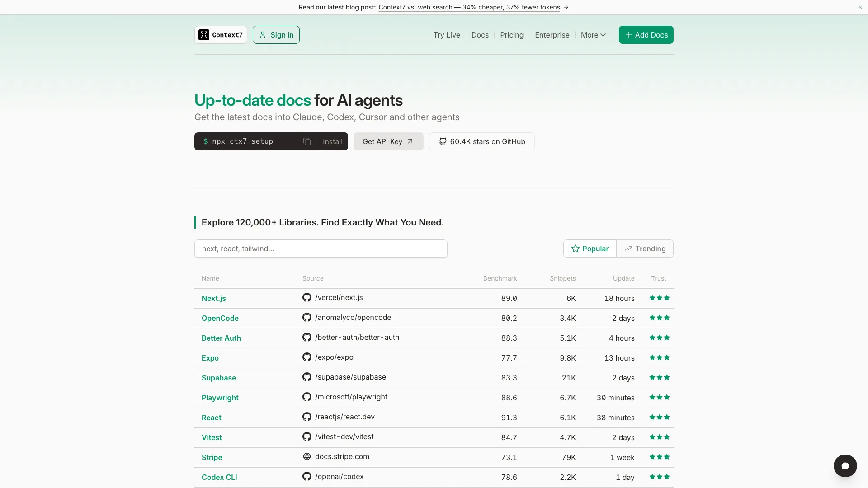This screenshot has width=868, height=488.
Task: Click the GitHub icon beside /openai/codex
Action: [x=307, y=476]
